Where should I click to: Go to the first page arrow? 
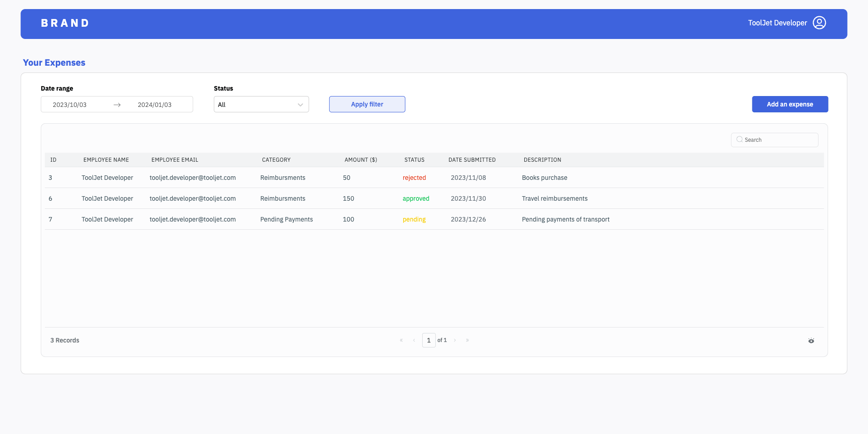[401, 340]
